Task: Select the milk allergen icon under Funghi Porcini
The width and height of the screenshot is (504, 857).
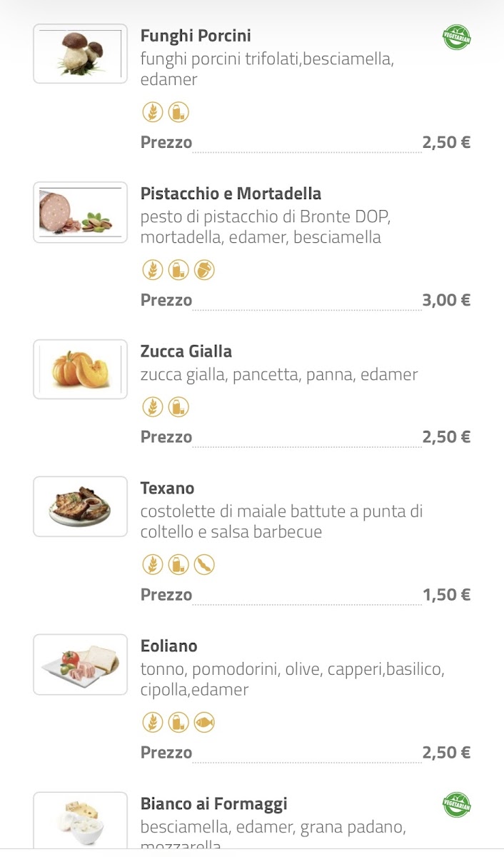Action: click(179, 112)
